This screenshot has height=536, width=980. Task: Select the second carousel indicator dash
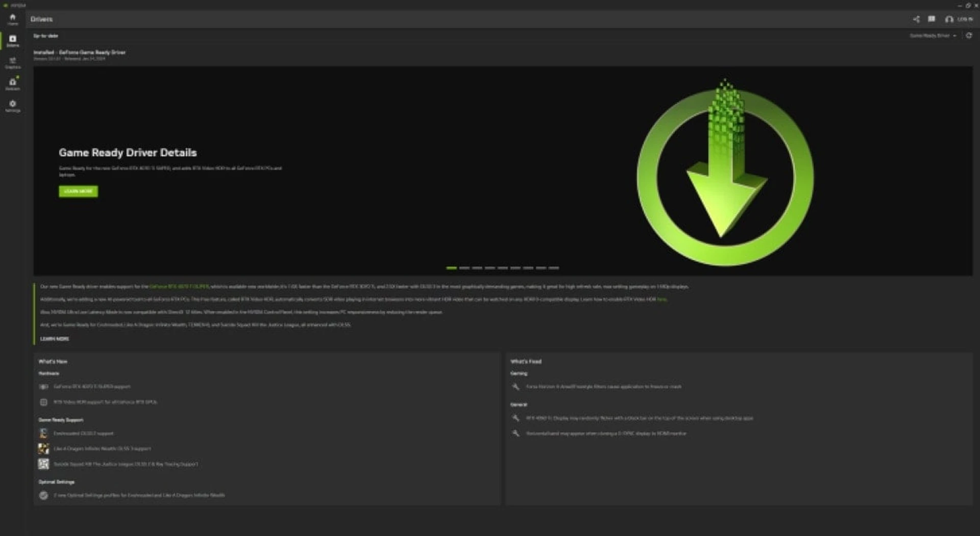[x=464, y=267]
